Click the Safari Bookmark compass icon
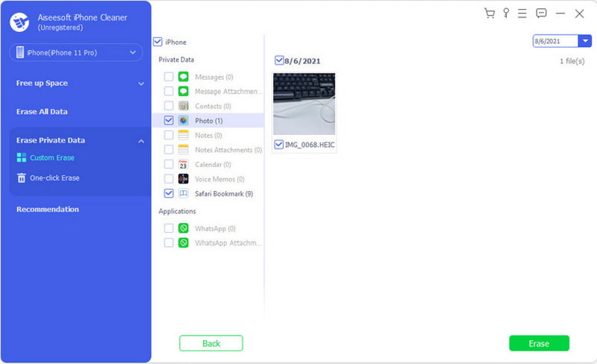 click(x=183, y=194)
